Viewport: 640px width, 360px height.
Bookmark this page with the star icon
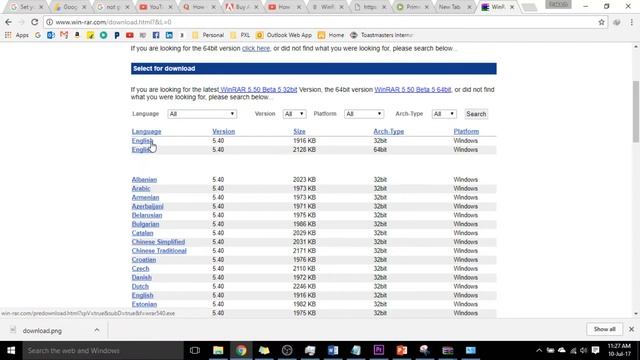(601, 22)
